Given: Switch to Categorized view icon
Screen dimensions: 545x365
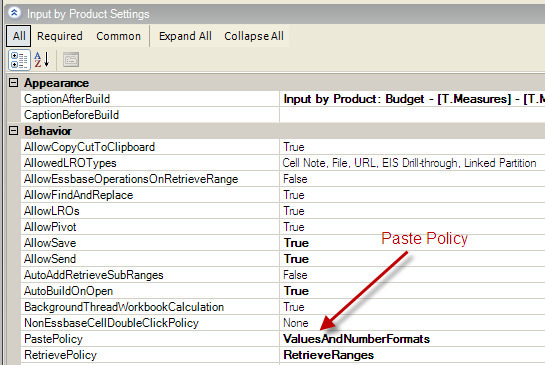Looking at the screenshot, I should [x=19, y=60].
